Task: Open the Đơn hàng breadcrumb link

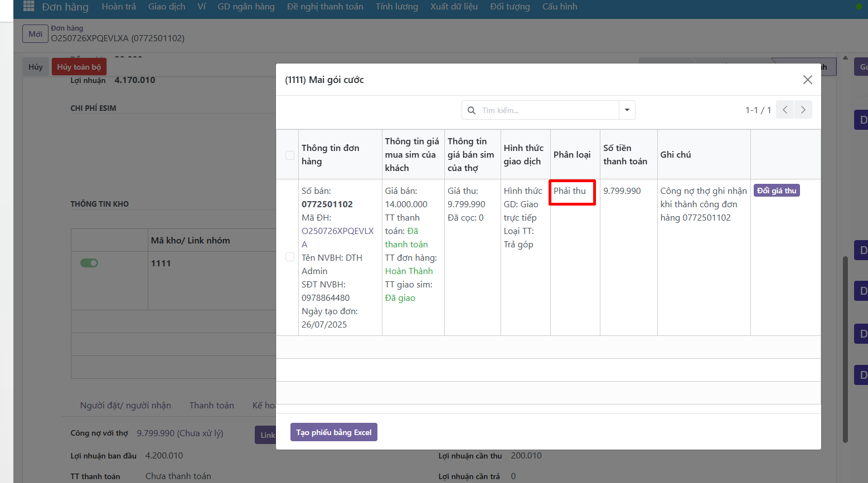Action: 67,28
